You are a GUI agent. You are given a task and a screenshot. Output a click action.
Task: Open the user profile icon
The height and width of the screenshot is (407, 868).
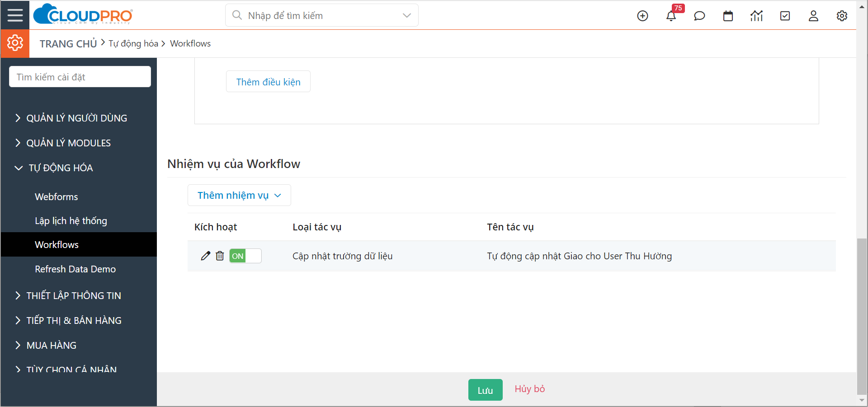(813, 16)
